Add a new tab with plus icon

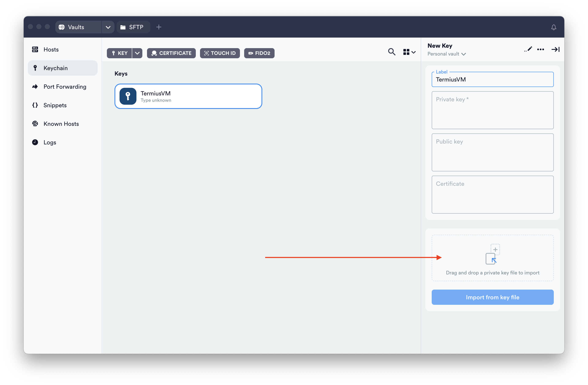coord(159,27)
